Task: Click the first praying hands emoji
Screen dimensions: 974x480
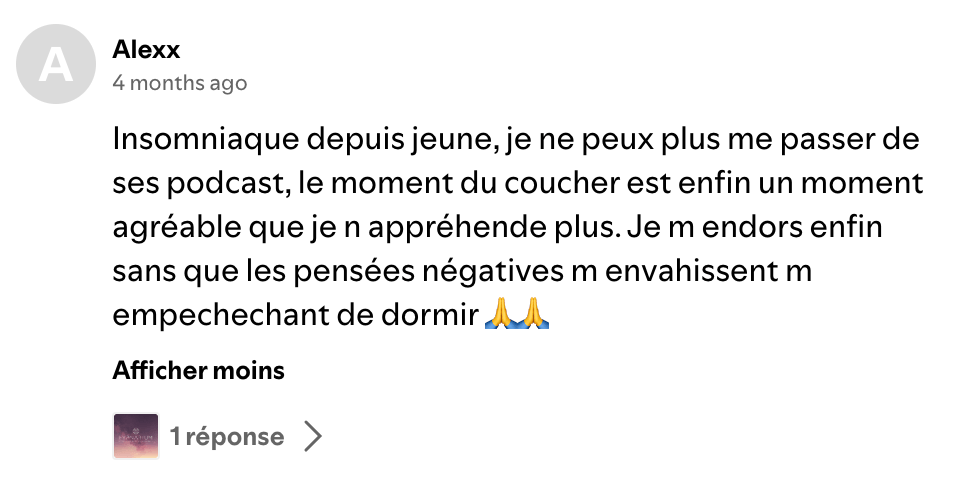Action: pyautogui.click(x=501, y=315)
